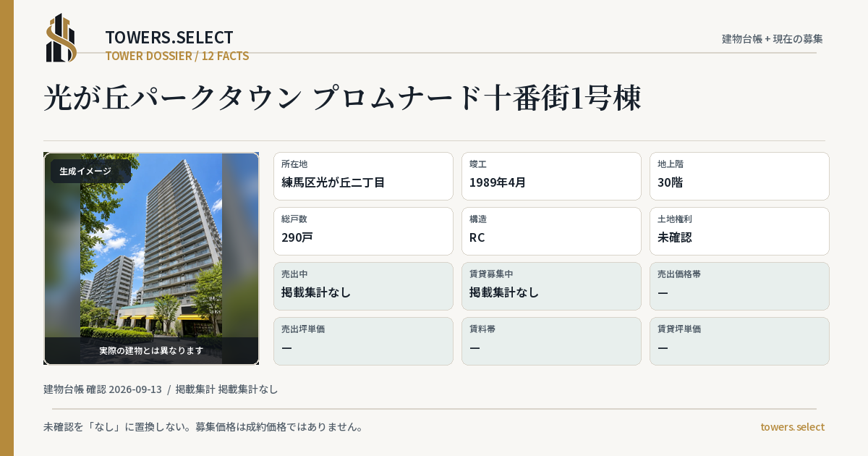Click the 生成イメージ badge on the photo
The image size is (868, 456).
[90, 172]
